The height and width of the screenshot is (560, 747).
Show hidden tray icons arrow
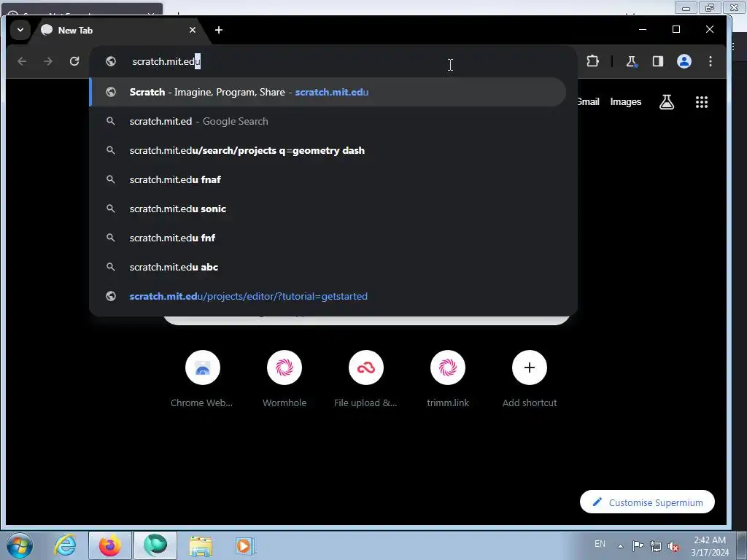click(x=620, y=545)
